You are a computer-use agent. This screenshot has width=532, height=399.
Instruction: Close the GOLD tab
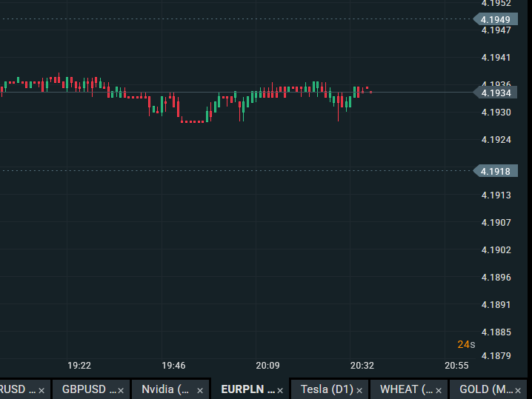point(518,391)
